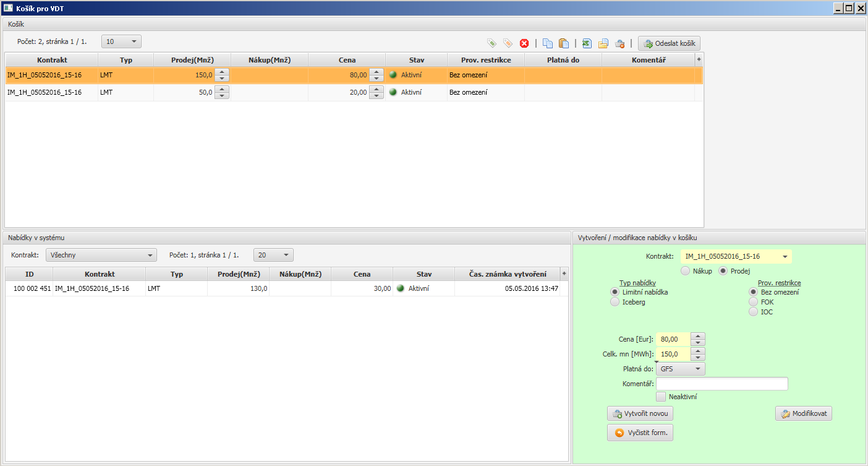Increase Prodej quantity in the 150,0 row

[223, 72]
